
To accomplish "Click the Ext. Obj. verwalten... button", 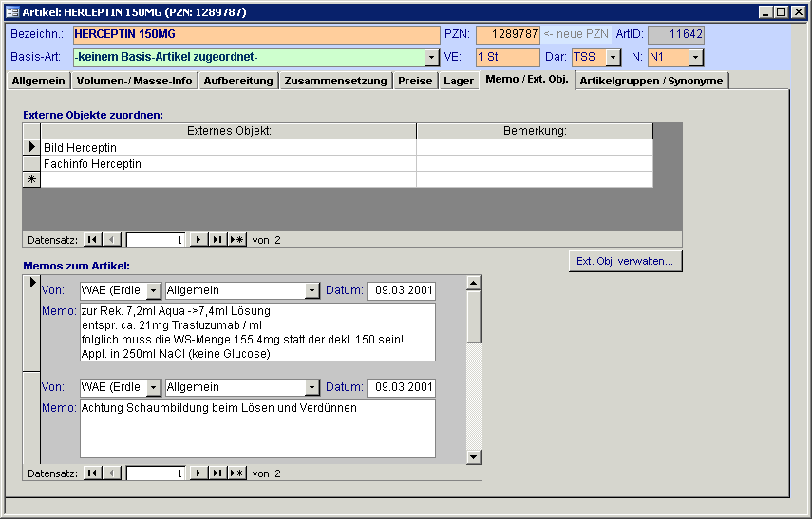I will coord(625,261).
